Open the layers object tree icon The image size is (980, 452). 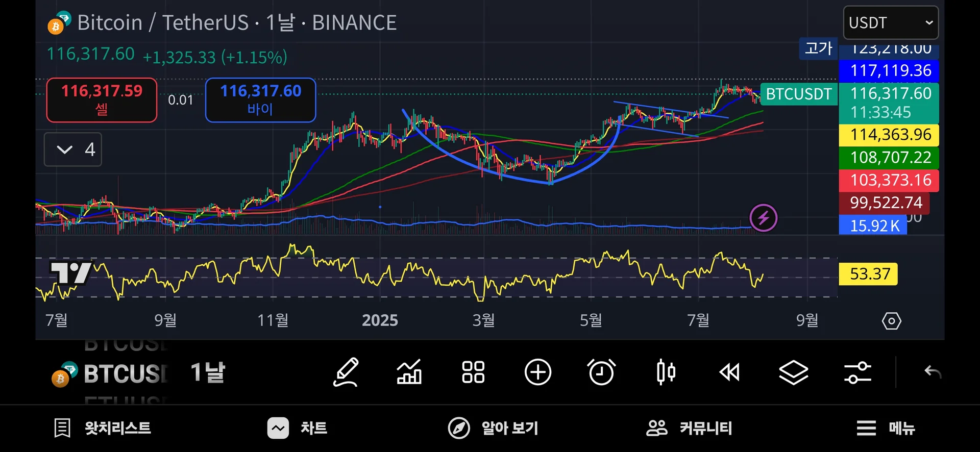coord(794,372)
